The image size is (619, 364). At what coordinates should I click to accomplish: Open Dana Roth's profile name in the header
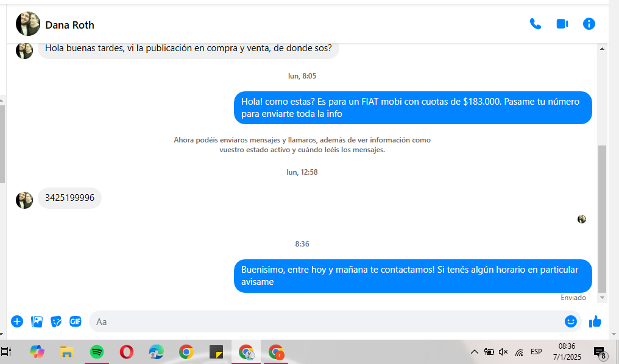point(69,25)
